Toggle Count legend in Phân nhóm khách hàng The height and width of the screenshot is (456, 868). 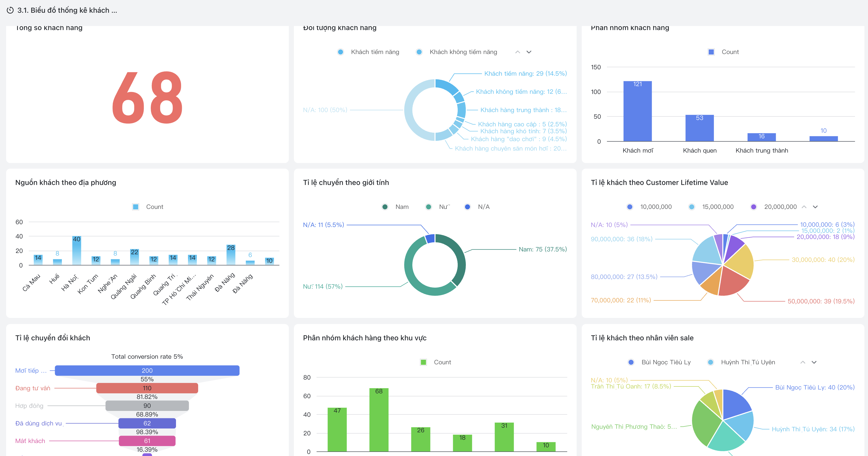(723, 52)
